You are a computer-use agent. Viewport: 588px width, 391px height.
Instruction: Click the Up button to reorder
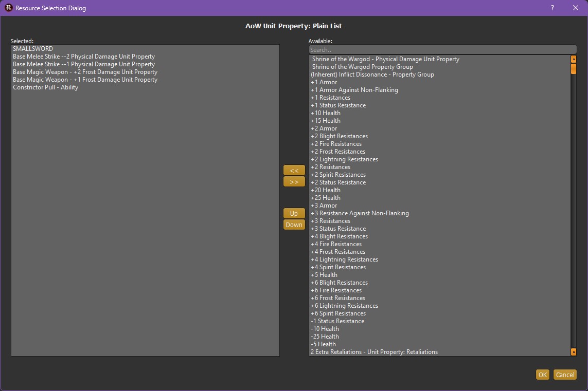[294, 213]
